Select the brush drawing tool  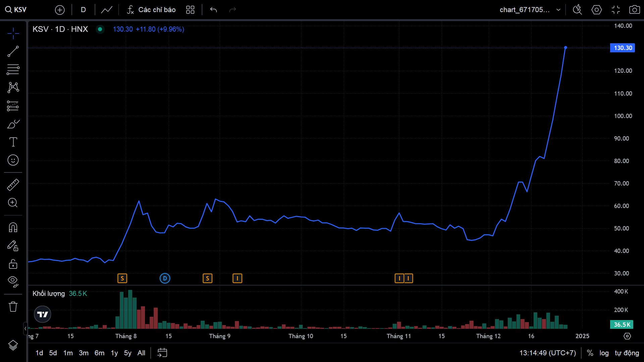(x=13, y=124)
